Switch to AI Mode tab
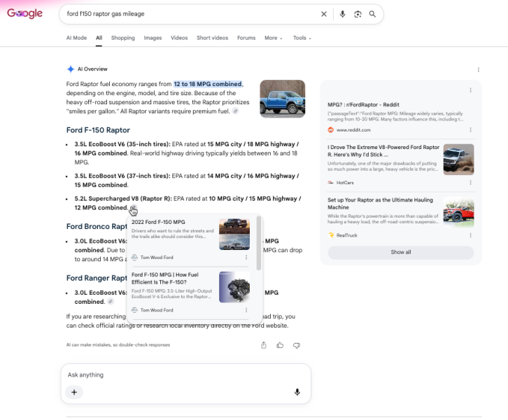Screen dimensions: 508x420 (76, 38)
